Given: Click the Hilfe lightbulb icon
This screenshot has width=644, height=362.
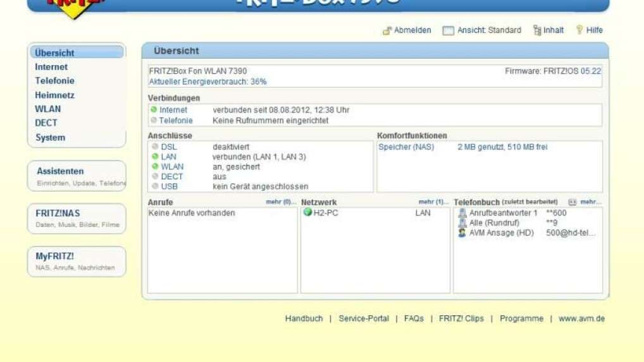Looking at the screenshot, I should coord(579,30).
